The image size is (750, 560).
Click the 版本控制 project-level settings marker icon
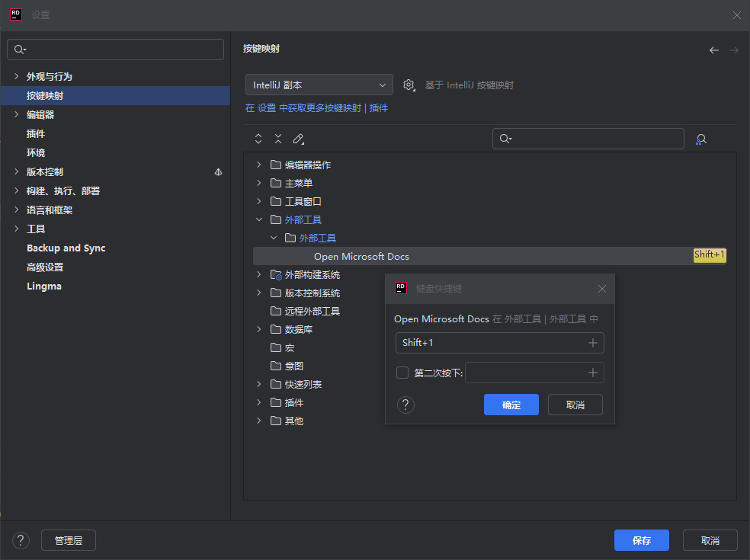218,171
